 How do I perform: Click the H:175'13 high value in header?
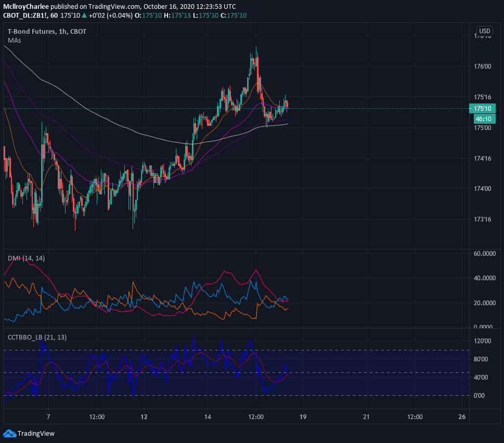pyautogui.click(x=178, y=16)
